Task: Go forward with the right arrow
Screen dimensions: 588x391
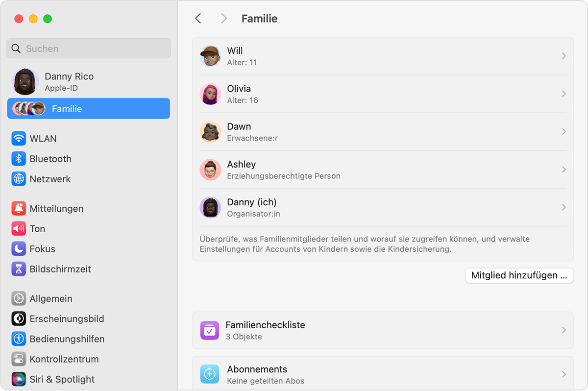Action: (224, 19)
